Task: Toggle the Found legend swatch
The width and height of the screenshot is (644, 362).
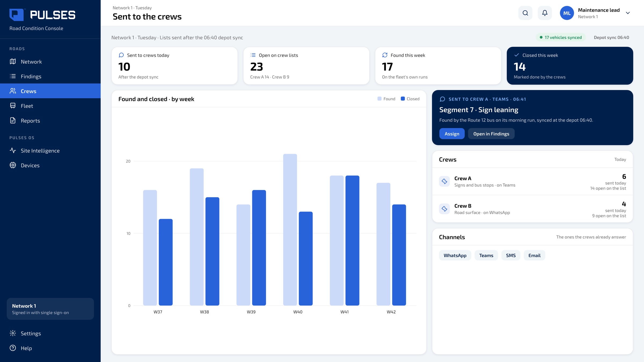Action: click(379, 99)
